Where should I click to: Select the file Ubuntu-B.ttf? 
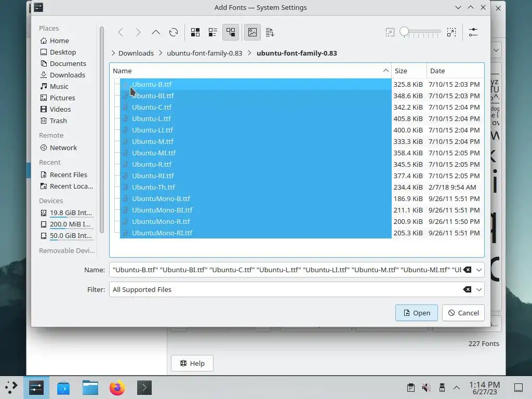[x=256, y=85]
